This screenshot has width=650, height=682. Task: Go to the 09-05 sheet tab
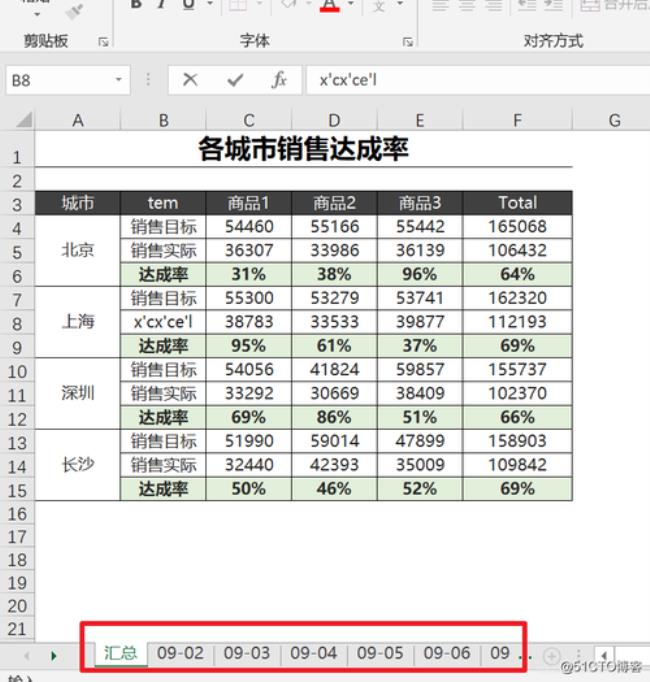(380, 653)
